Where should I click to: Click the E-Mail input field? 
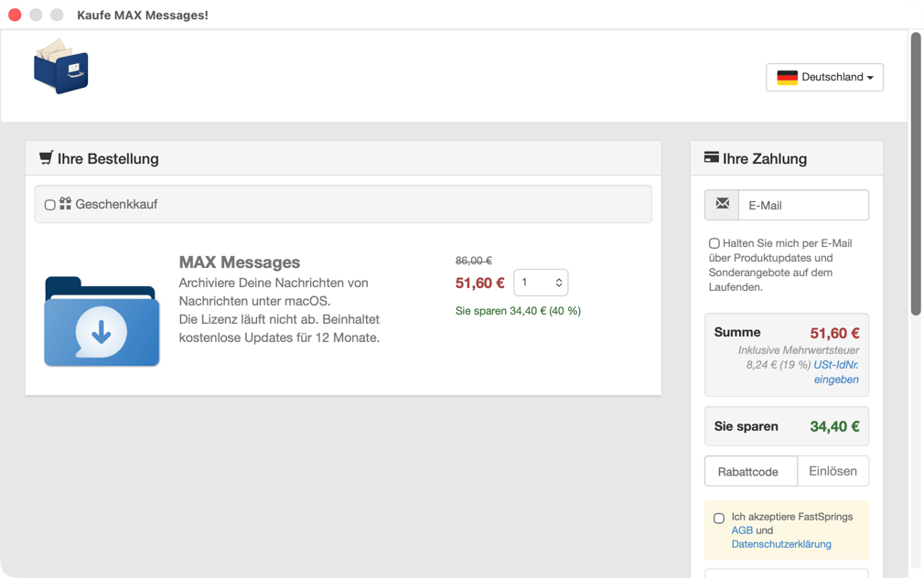pyautogui.click(x=803, y=206)
